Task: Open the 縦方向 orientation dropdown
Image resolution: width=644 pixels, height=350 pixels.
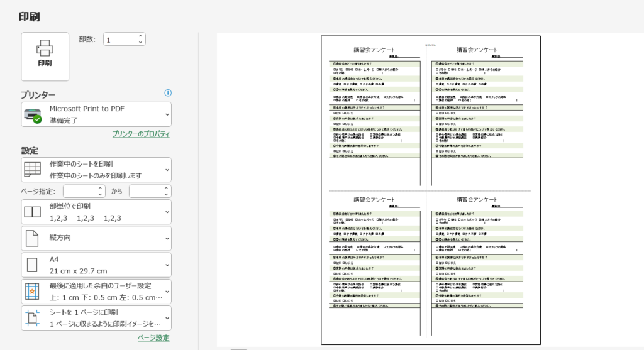Action: point(96,238)
